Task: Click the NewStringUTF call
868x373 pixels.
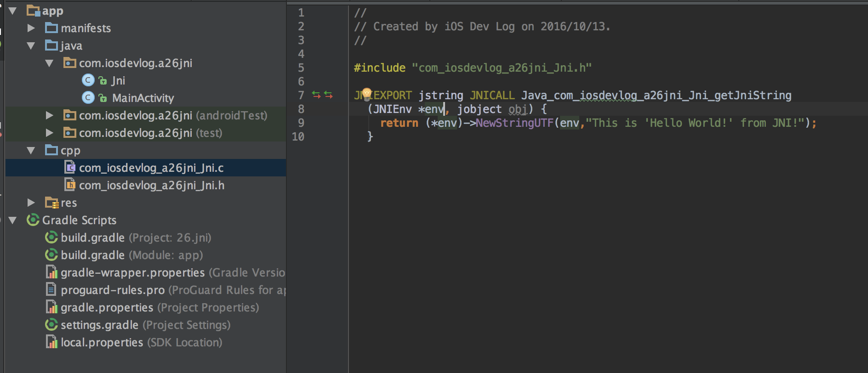Action: pyautogui.click(x=514, y=123)
